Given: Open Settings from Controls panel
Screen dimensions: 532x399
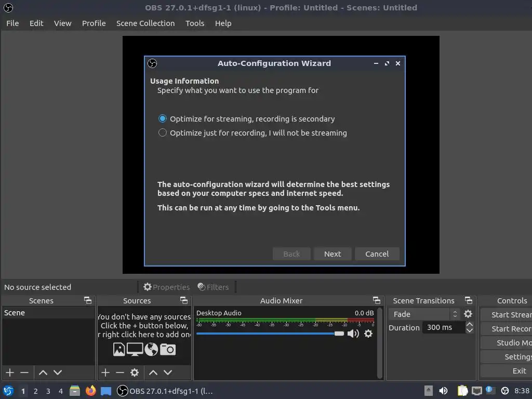Looking at the screenshot, I should point(507,357).
